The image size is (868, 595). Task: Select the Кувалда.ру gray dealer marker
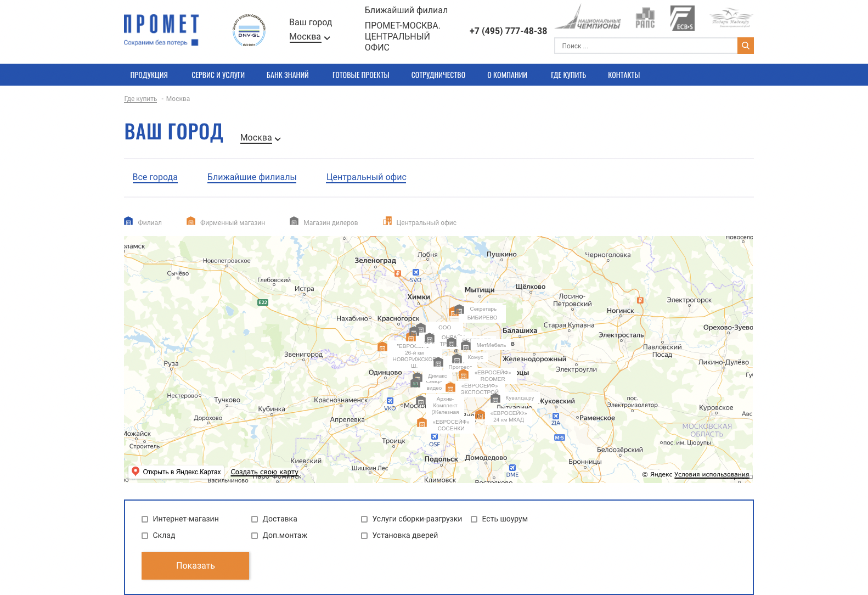click(x=495, y=398)
